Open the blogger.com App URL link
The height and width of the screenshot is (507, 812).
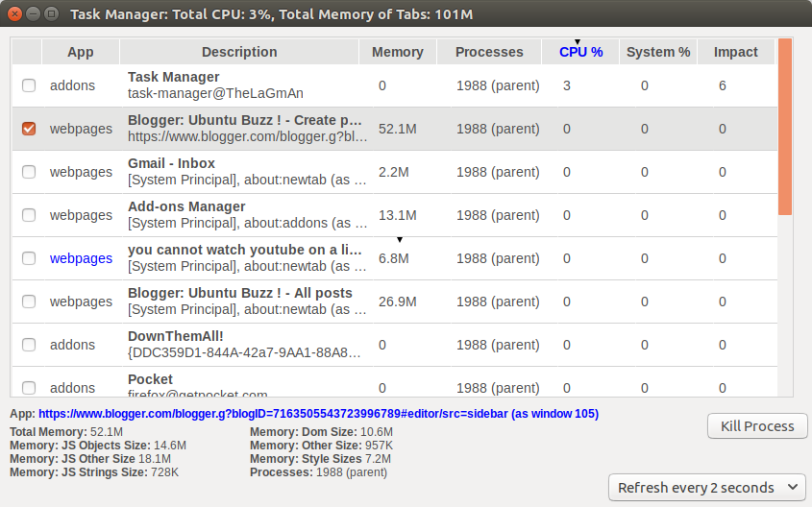[318, 414]
